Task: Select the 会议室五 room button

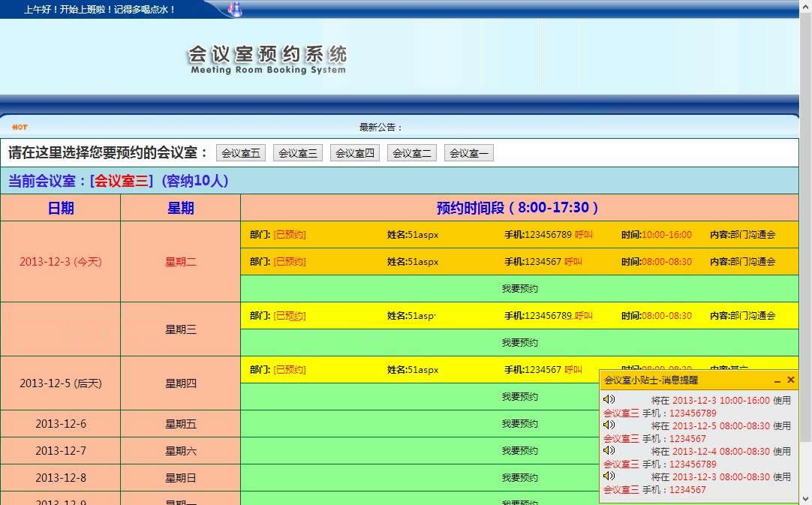Action: pyautogui.click(x=240, y=152)
